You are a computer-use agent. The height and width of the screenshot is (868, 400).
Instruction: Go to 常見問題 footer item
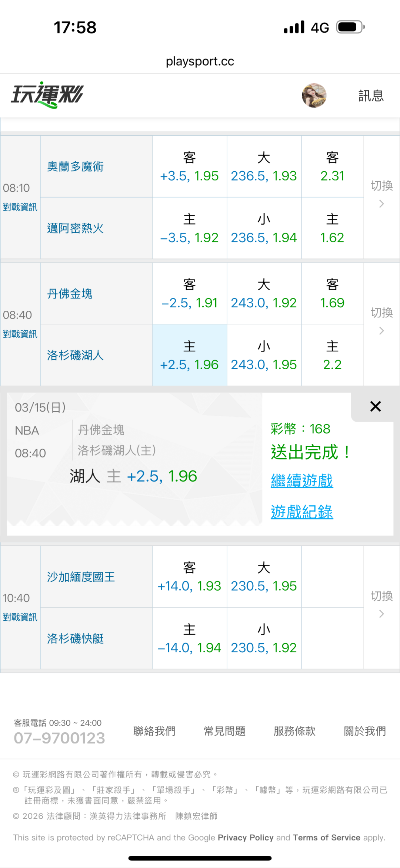pyautogui.click(x=224, y=731)
